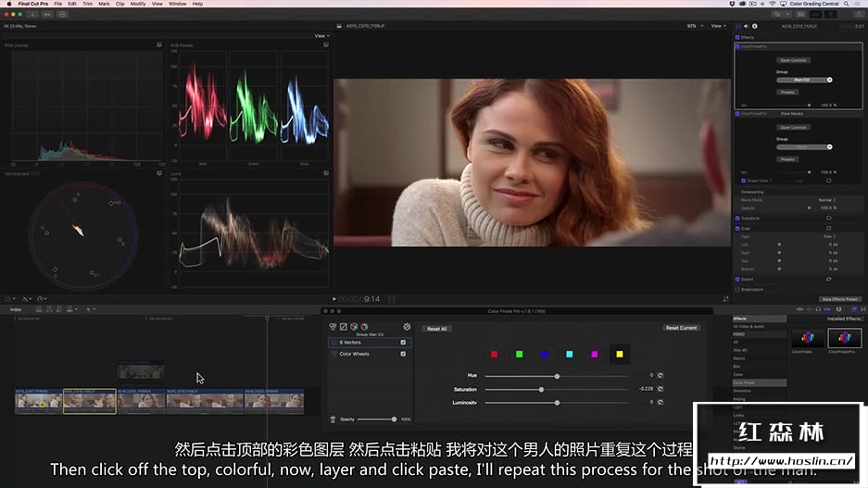
Task: Open the viewer zoom percentage dropdown
Action: click(x=695, y=26)
